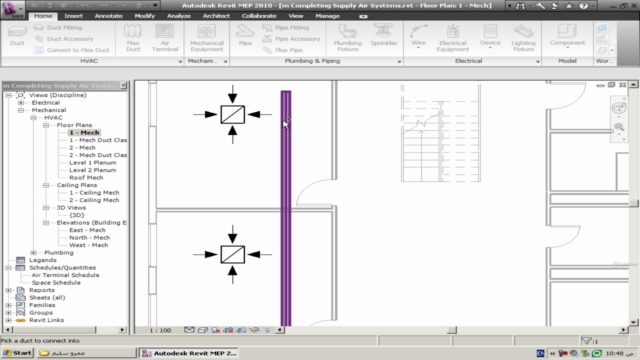This screenshot has width=640, height=360.
Task: Choose the Device tool
Action: tap(490, 37)
